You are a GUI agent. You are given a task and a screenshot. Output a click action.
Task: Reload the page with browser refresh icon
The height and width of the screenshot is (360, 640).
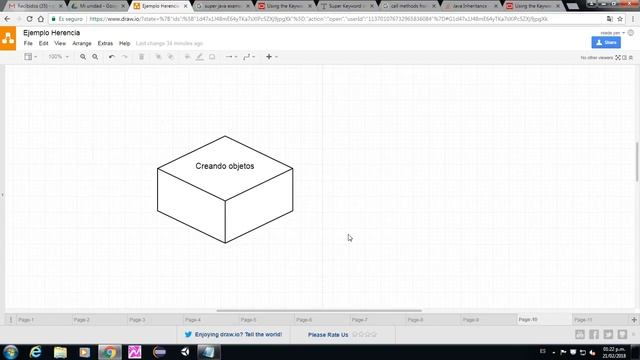[29, 19]
